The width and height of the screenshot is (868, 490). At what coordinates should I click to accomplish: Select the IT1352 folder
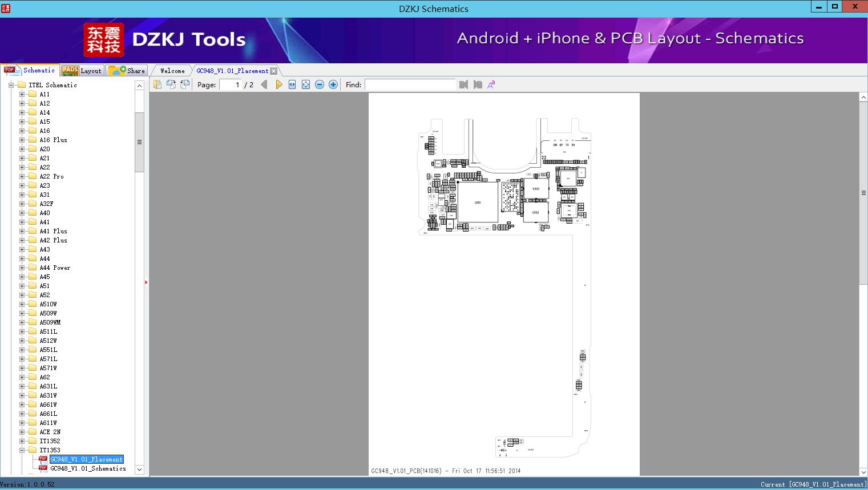pos(50,441)
